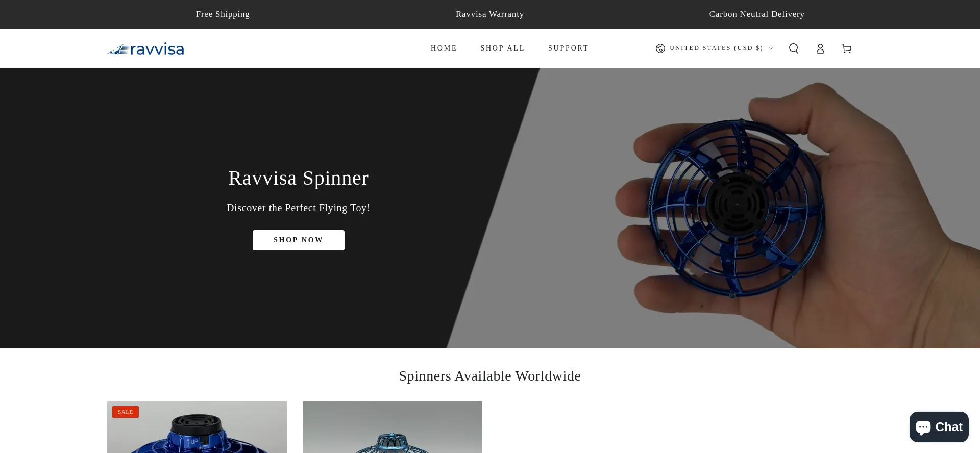Open the shopping cart icon
This screenshot has width=980, height=453.
(x=847, y=48)
